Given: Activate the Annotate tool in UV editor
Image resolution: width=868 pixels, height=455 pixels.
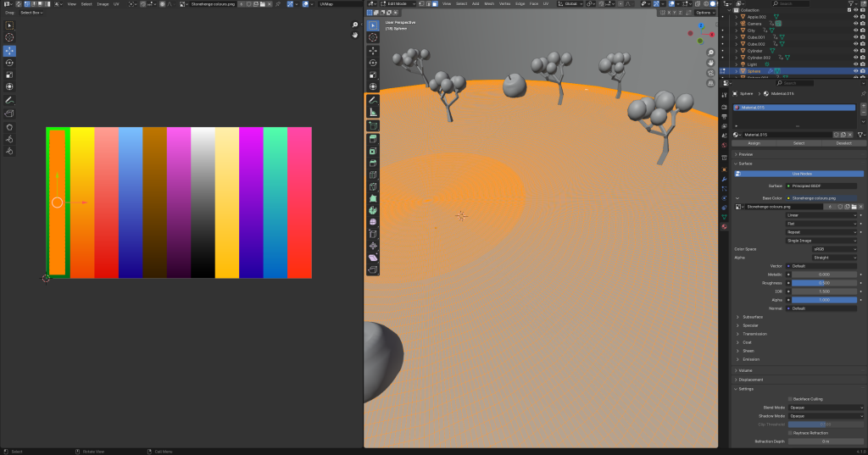Looking at the screenshot, I should point(9,100).
